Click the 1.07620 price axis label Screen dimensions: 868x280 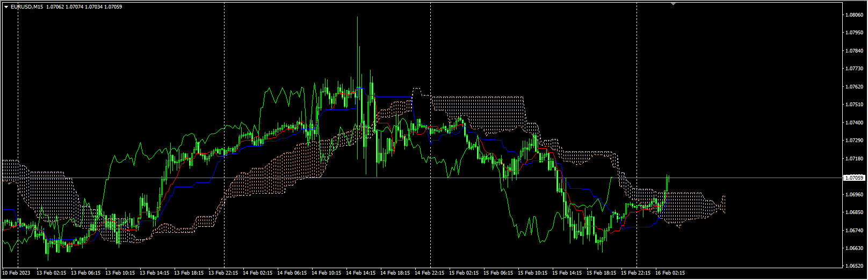point(854,87)
